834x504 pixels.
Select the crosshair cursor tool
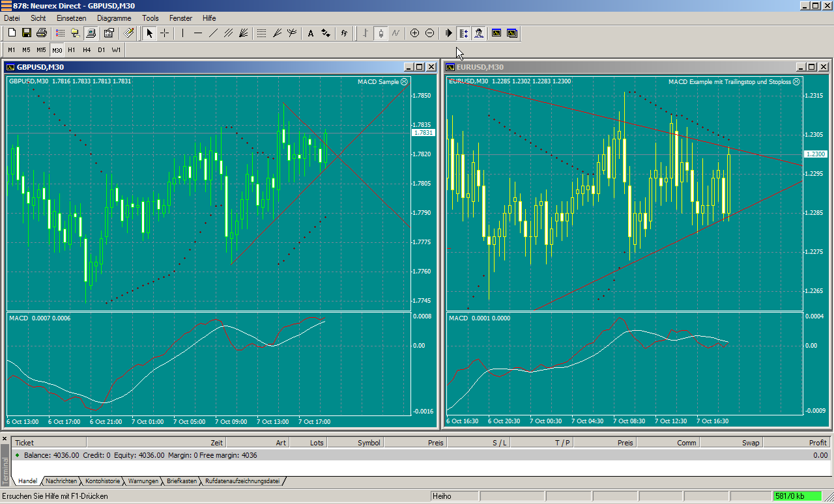pyautogui.click(x=165, y=33)
